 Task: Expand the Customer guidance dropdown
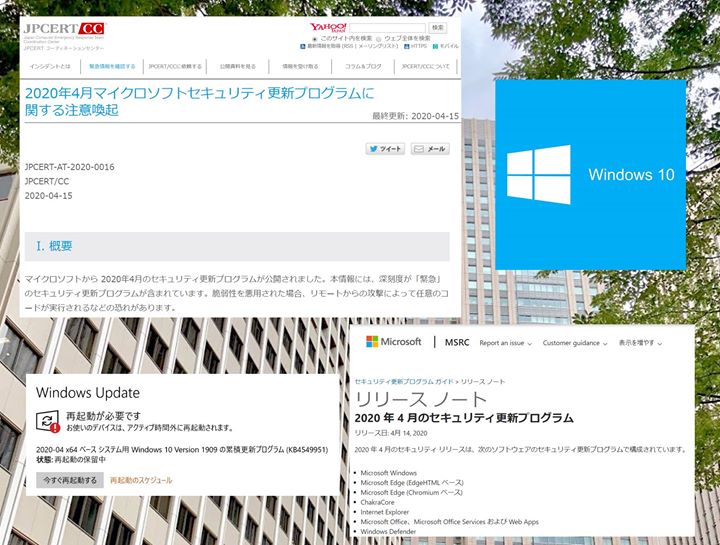click(575, 343)
